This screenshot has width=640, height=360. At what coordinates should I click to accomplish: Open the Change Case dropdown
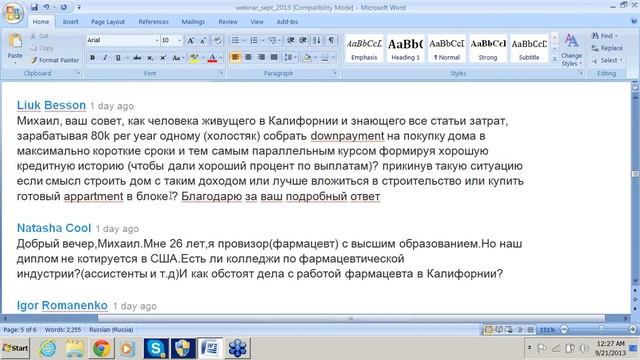click(177, 58)
